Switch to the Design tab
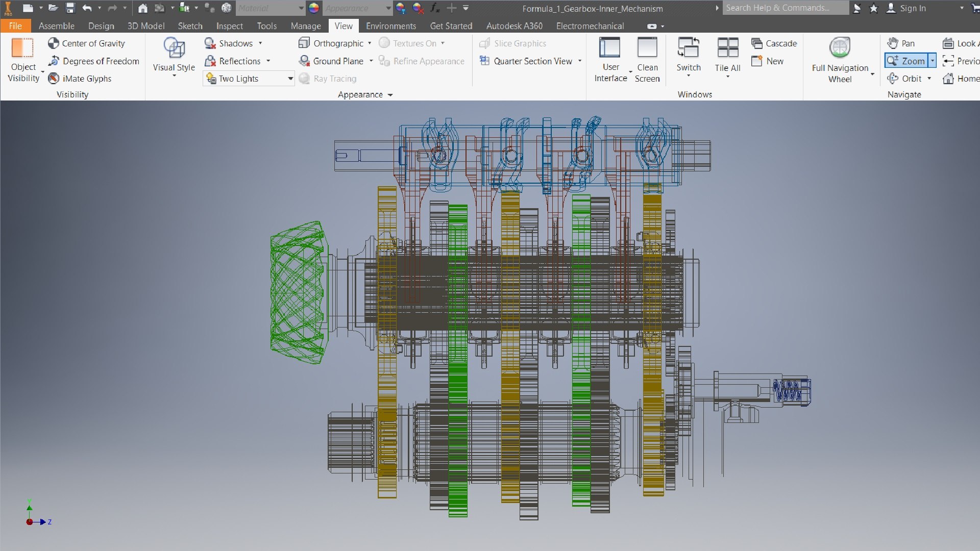The image size is (980, 551). click(101, 26)
